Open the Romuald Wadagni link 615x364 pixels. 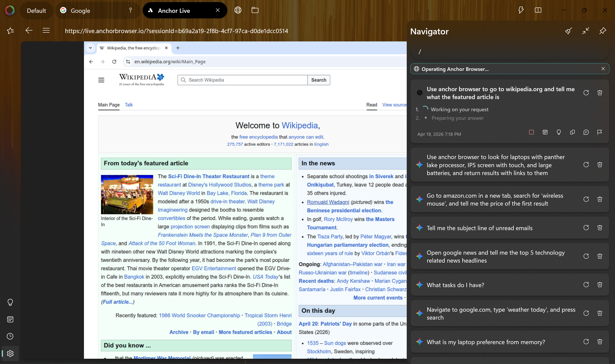[x=328, y=202]
